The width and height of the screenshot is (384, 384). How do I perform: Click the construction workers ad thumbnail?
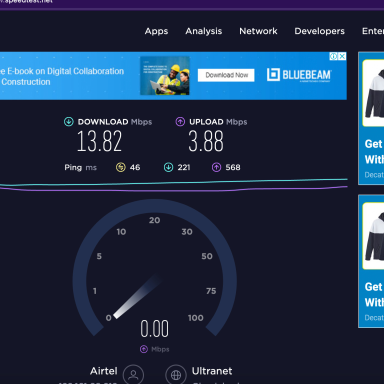point(165,76)
